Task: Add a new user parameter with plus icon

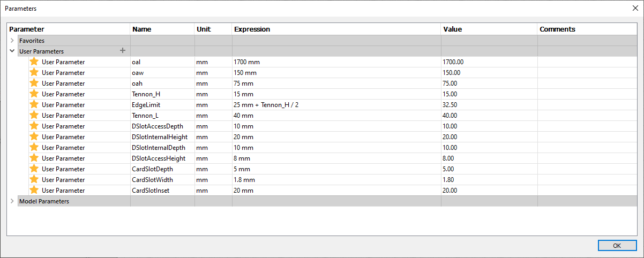Action: (x=123, y=51)
